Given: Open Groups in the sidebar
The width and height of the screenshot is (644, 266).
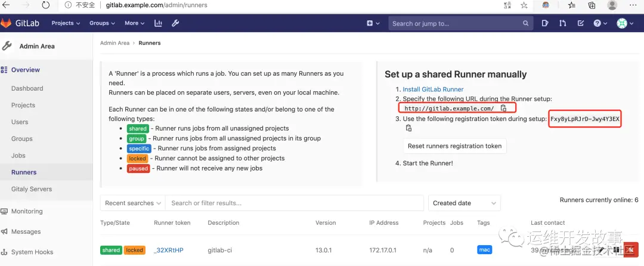Looking at the screenshot, I should point(22,139).
